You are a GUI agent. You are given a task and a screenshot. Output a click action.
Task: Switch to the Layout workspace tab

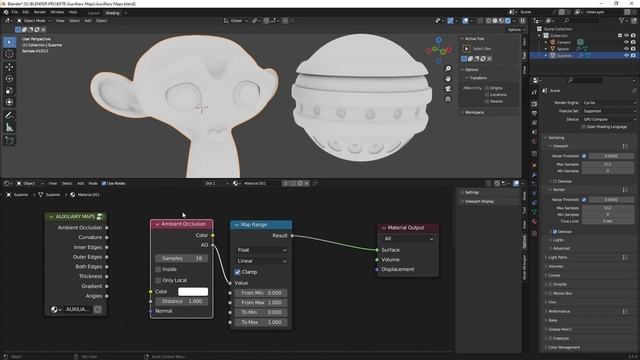(93, 13)
